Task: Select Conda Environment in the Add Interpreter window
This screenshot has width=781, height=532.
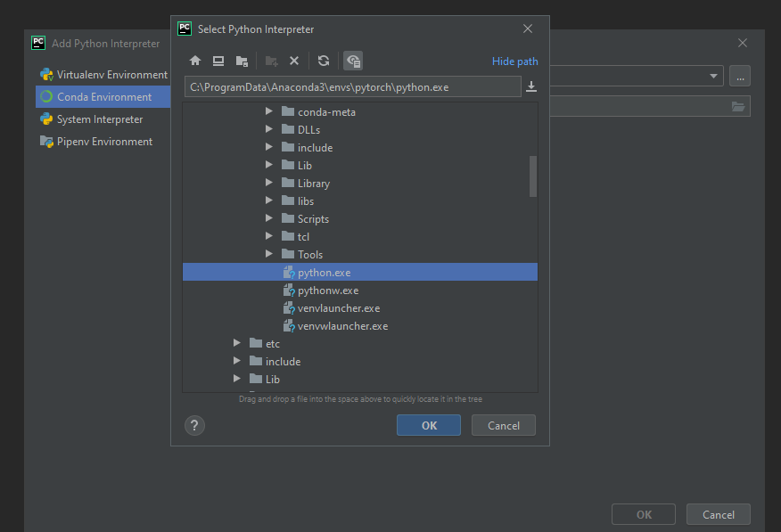Action: click(x=103, y=96)
